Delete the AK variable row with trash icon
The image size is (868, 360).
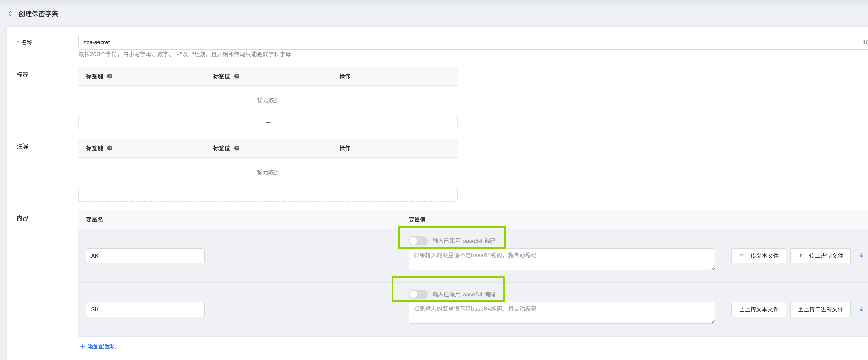[x=861, y=256]
